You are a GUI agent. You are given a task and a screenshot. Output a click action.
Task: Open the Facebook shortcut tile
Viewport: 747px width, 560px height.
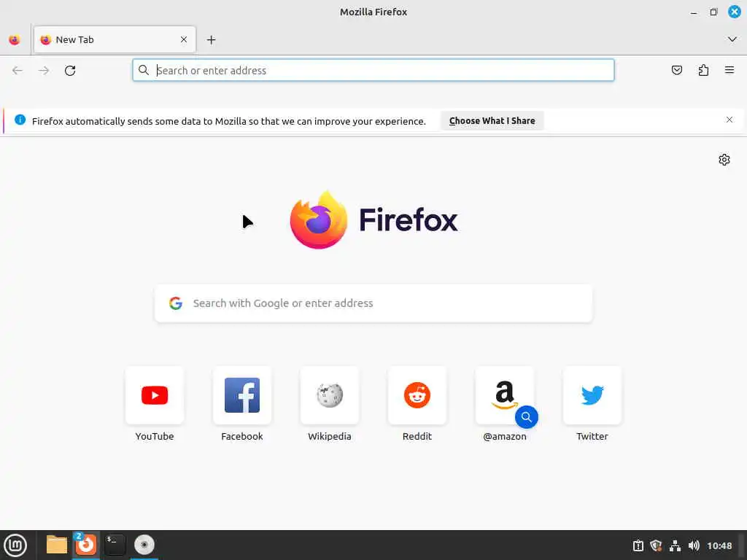click(242, 395)
